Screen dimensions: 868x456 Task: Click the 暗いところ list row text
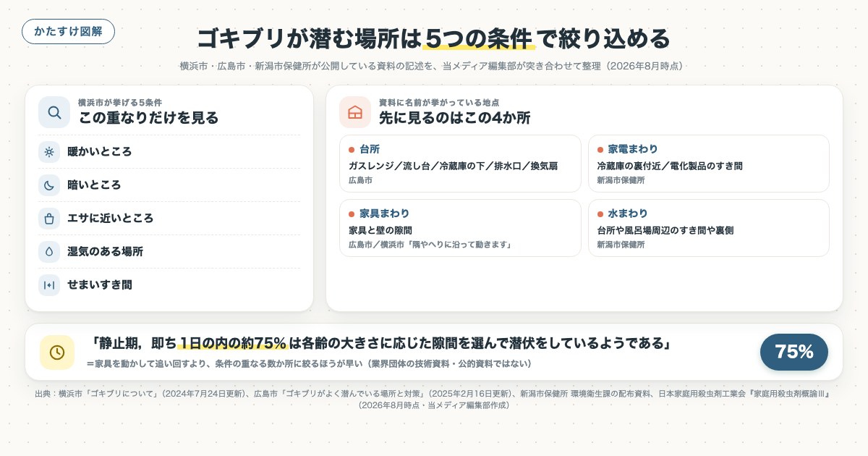coord(94,185)
